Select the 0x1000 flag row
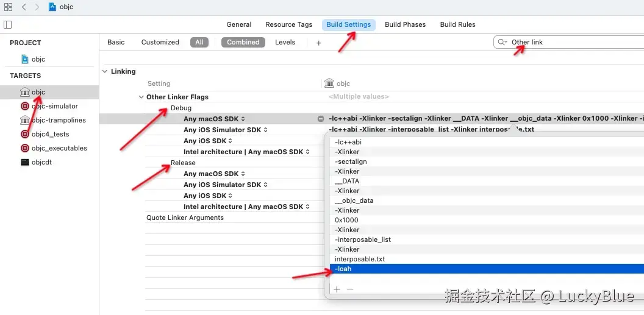 point(487,220)
